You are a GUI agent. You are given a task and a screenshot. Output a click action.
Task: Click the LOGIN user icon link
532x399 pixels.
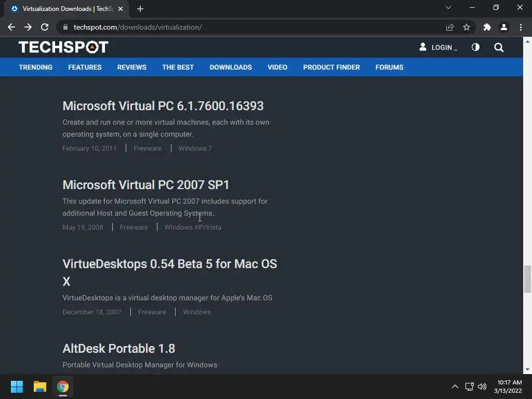click(x=438, y=47)
